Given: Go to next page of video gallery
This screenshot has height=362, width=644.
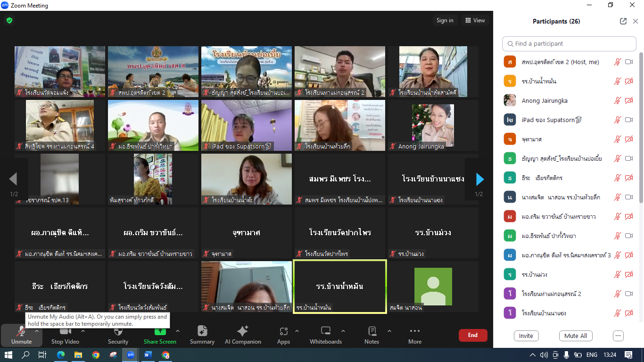Looking at the screenshot, I should pyautogui.click(x=479, y=179).
